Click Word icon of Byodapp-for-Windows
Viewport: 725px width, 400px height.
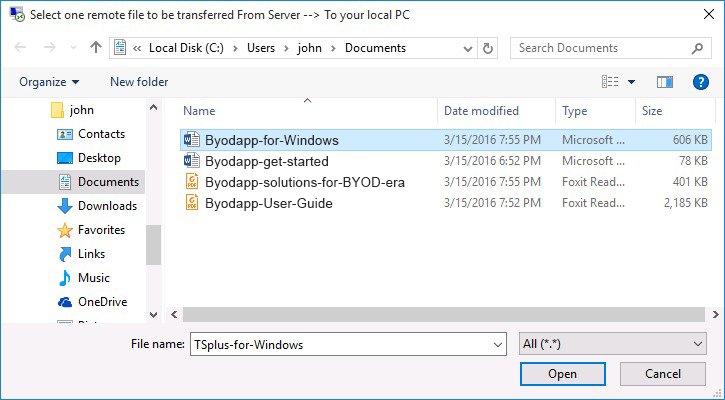191,140
